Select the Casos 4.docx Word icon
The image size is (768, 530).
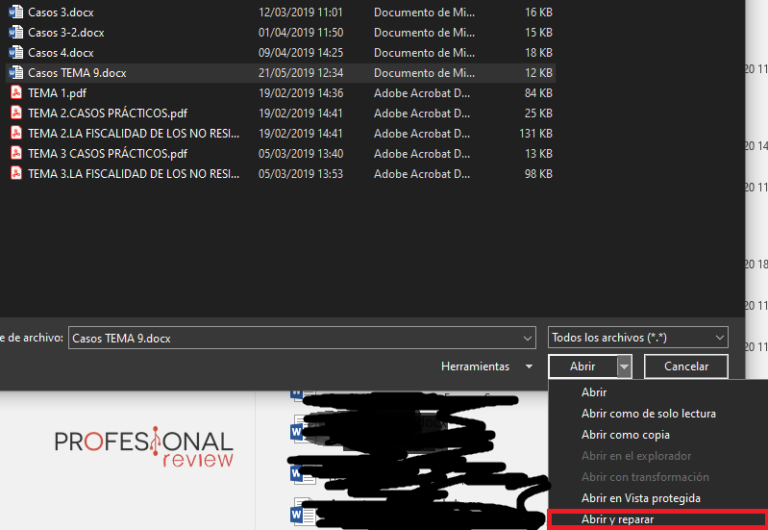pos(16,52)
